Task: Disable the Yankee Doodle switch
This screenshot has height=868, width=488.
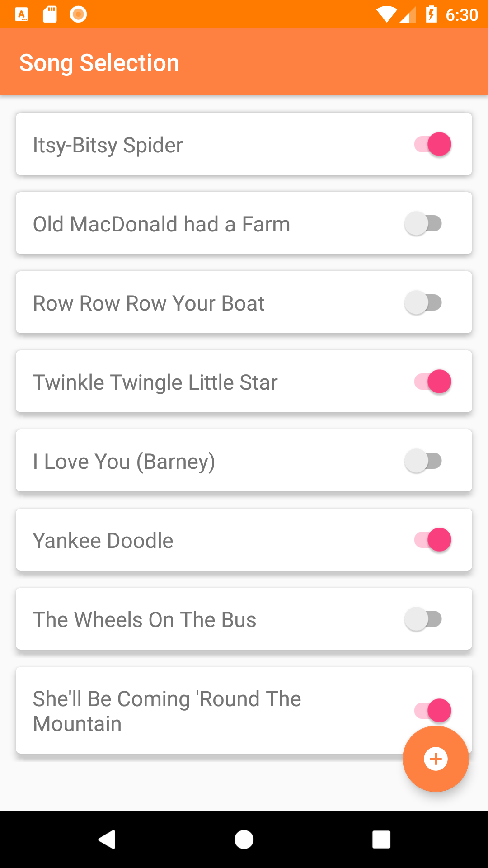Action: coord(433,540)
